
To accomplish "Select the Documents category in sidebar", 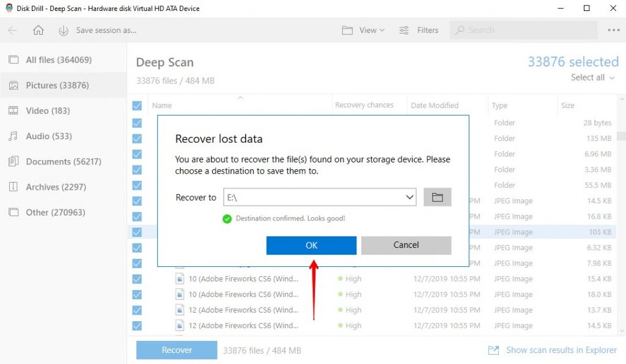I will coord(57,161).
